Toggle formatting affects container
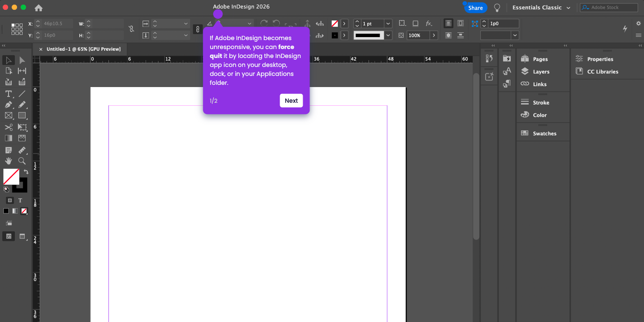Screen dimensions: 644x322 coord(10,200)
